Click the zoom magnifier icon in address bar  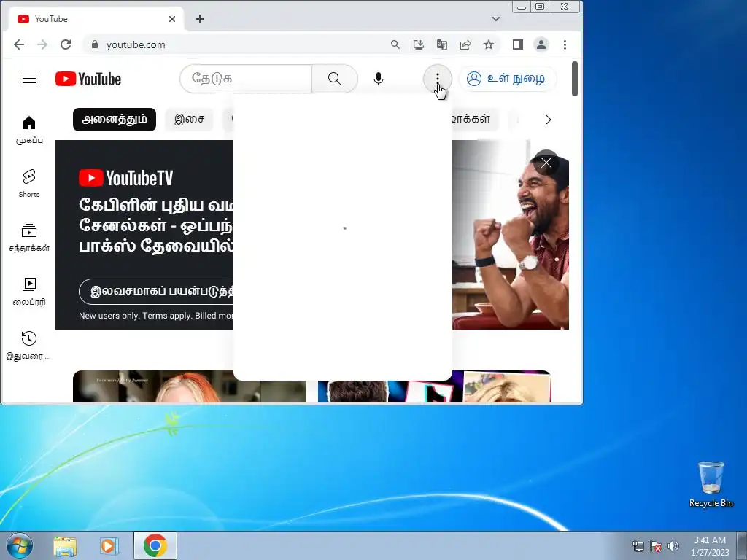[395, 44]
